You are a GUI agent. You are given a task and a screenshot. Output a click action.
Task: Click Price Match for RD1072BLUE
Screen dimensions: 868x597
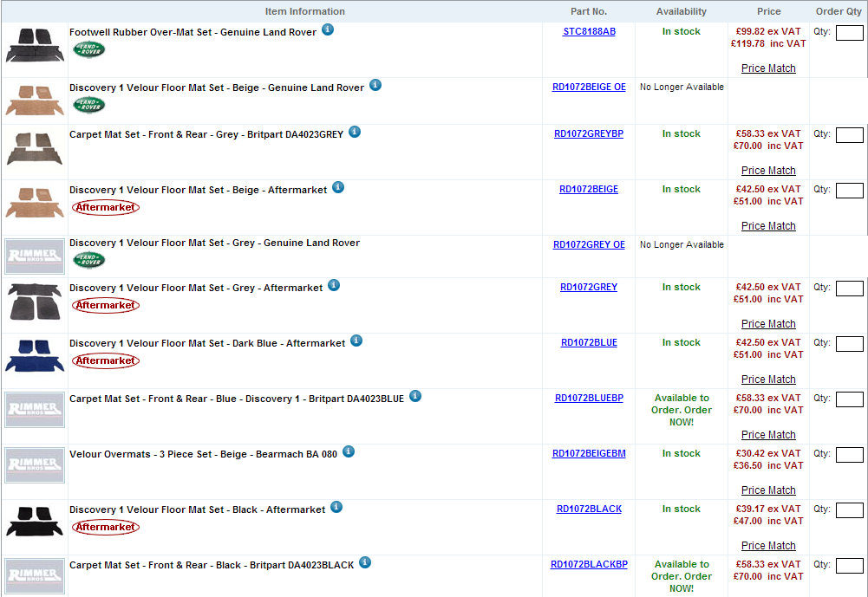(768, 379)
